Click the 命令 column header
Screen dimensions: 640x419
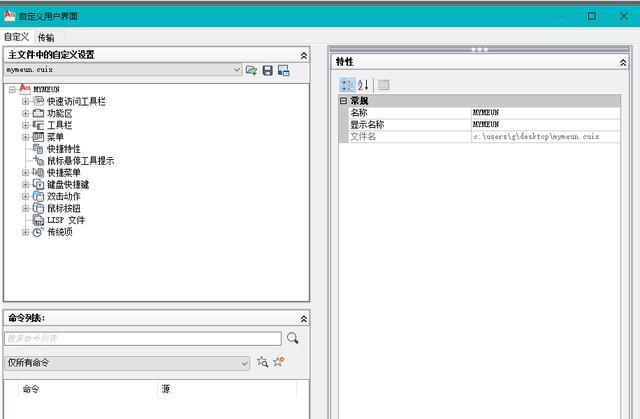(88, 389)
